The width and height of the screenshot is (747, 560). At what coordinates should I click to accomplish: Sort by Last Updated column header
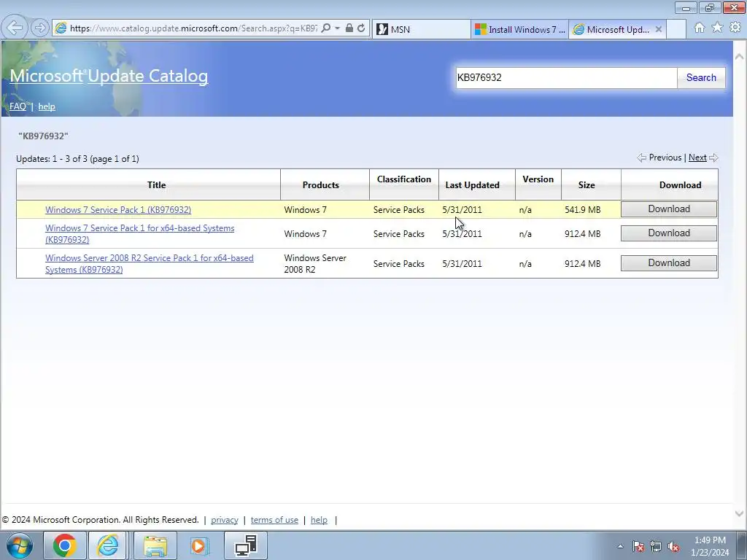click(x=472, y=184)
